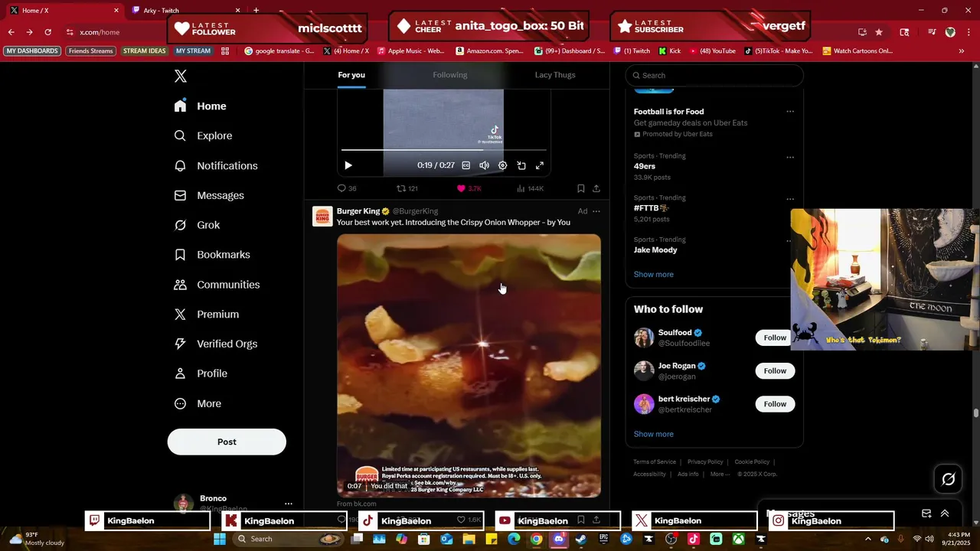The width and height of the screenshot is (980, 551).
Task: View analytics showing 144K views
Action: (x=530, y=188)
